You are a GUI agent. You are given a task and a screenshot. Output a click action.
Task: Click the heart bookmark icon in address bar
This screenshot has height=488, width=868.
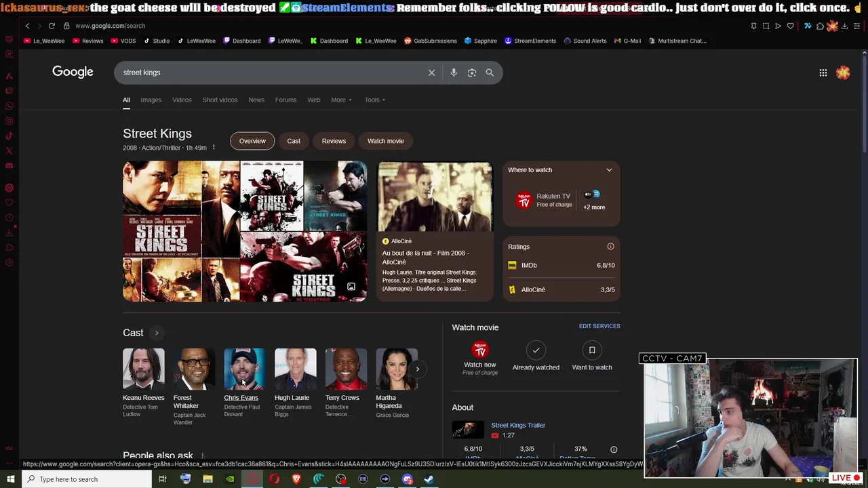pyautogui.click(x=790, y=26)
